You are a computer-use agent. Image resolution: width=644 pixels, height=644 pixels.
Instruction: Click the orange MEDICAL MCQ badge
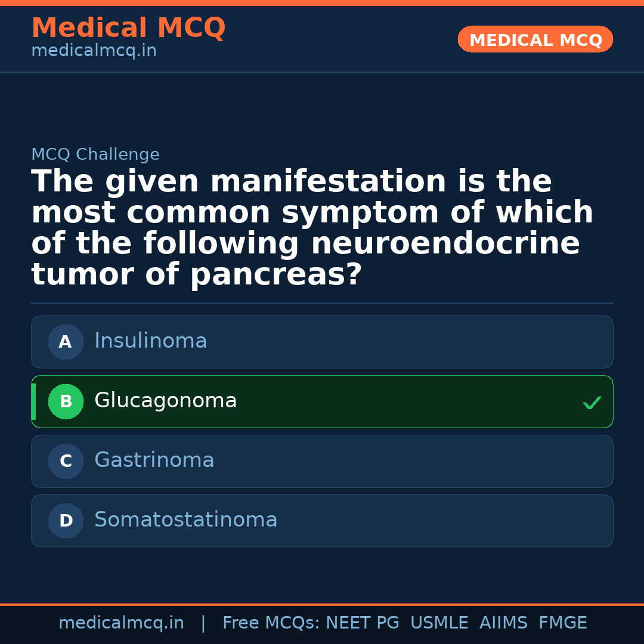pyautogui.click(x=535, y=40)
